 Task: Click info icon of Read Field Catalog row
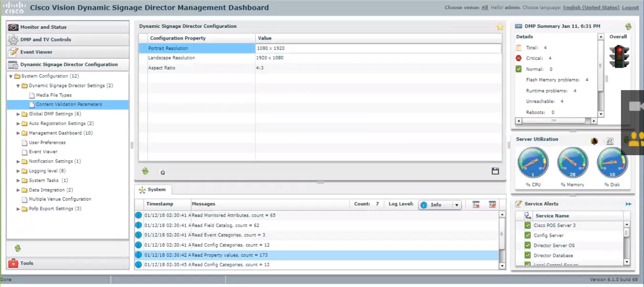tap(138, 225)
